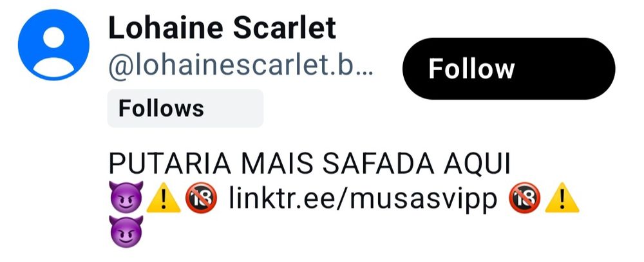Viewport: 644px width, 262px height.
Task: Click the warning sign emoji left of the link
Action: coord(164,198)
